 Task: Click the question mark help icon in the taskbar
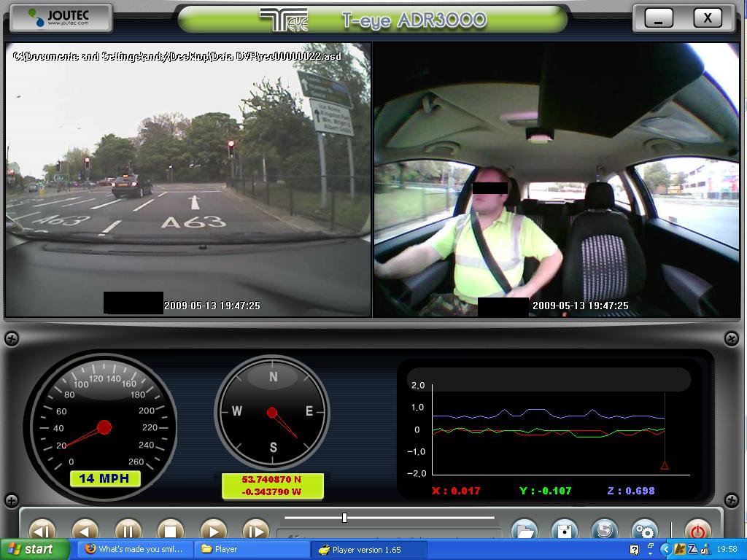tap(634, 550)
